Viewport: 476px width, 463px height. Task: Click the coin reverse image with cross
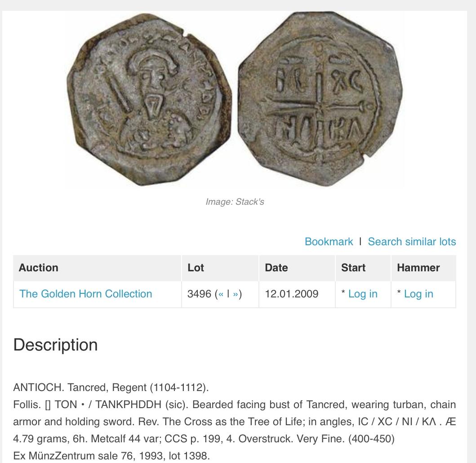pos(320,99)
